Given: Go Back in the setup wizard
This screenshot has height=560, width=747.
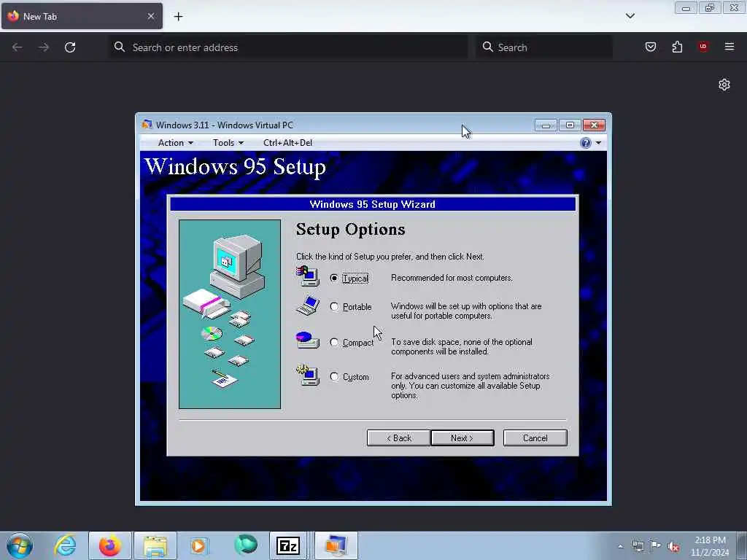Looking at the screenshot, I should 399,438.
